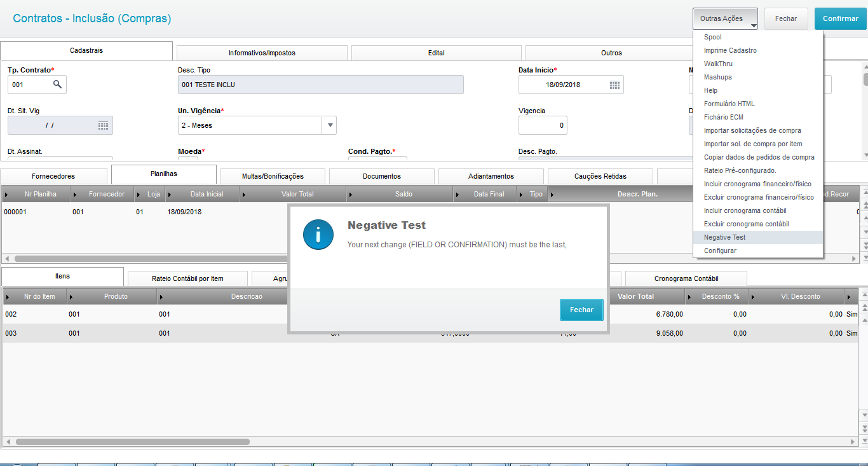Click the Tp. Contrato search magnifier icon
Viewport: 868px width, 466px height.
tap(57, 84)
